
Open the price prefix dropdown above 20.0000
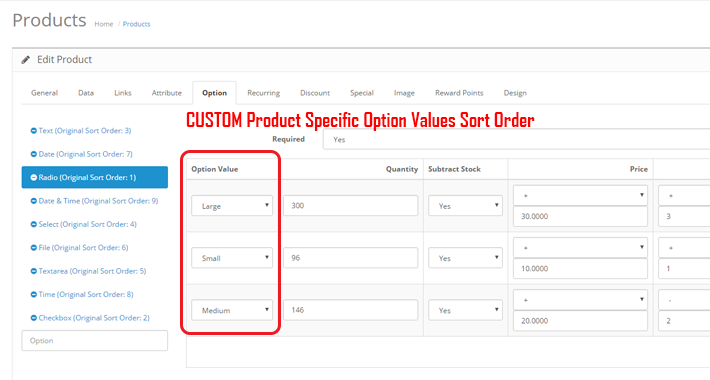click(x=580, y=299)
